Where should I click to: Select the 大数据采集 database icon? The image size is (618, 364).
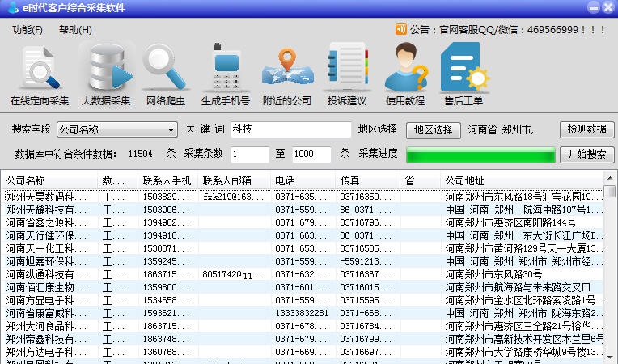(x=106, y=75)
